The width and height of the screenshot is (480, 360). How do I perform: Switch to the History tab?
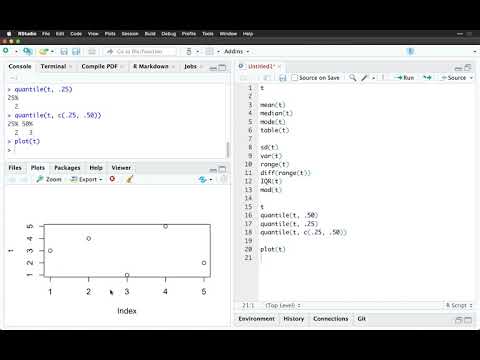(294, 319)
